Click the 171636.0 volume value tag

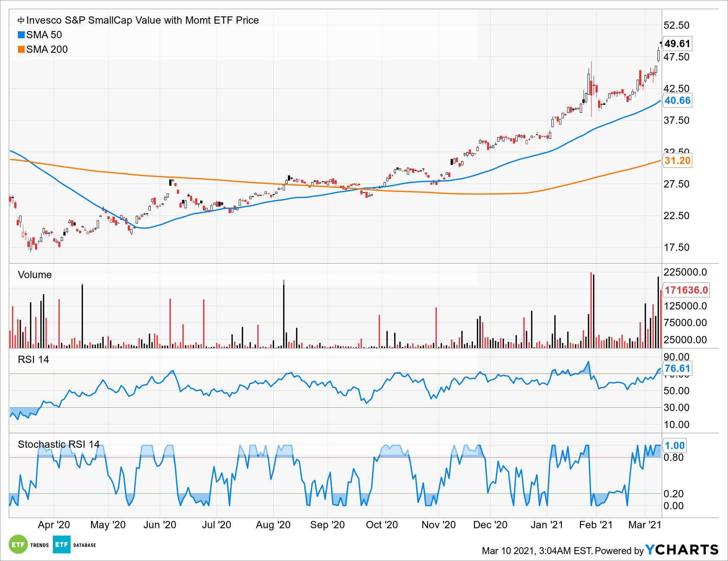coord(686,290)
